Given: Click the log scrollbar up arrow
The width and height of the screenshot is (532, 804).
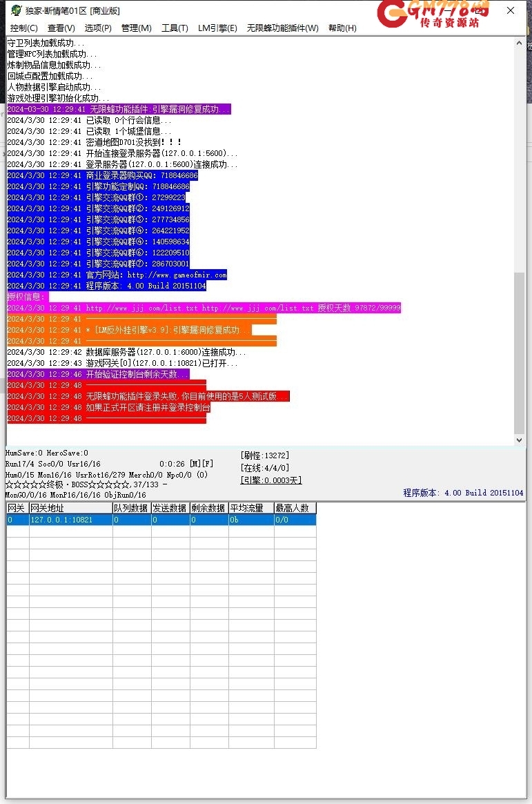Looking at the screenshot, I should (520, 43).
